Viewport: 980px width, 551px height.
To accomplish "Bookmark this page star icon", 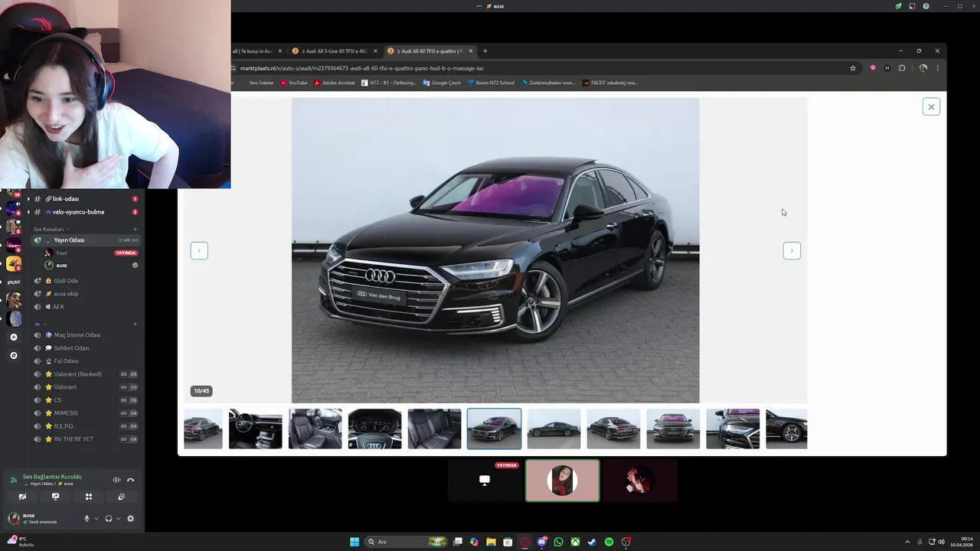I will click(853, 68).
